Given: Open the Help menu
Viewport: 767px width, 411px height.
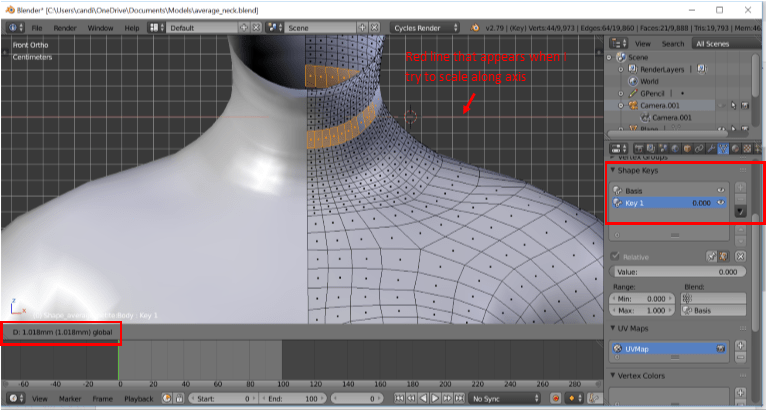Looking at the screenshot, I should (x=132, y=28).
